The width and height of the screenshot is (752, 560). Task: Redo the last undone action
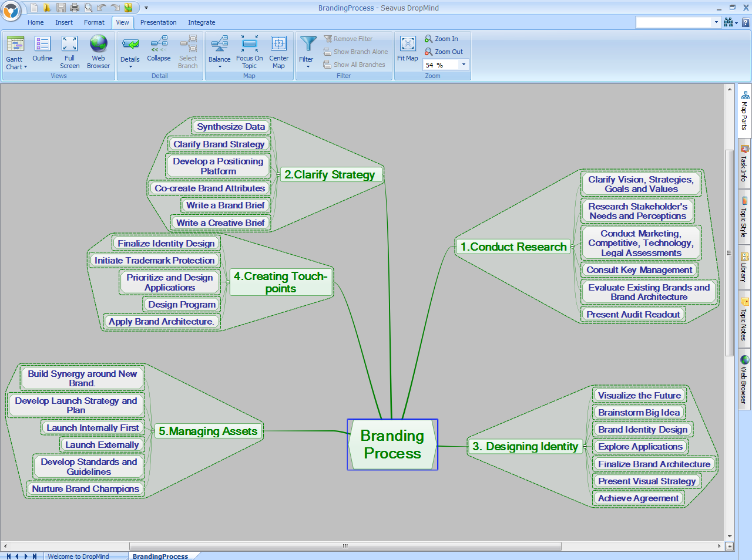pyautogui.click(x=115, y=8)
